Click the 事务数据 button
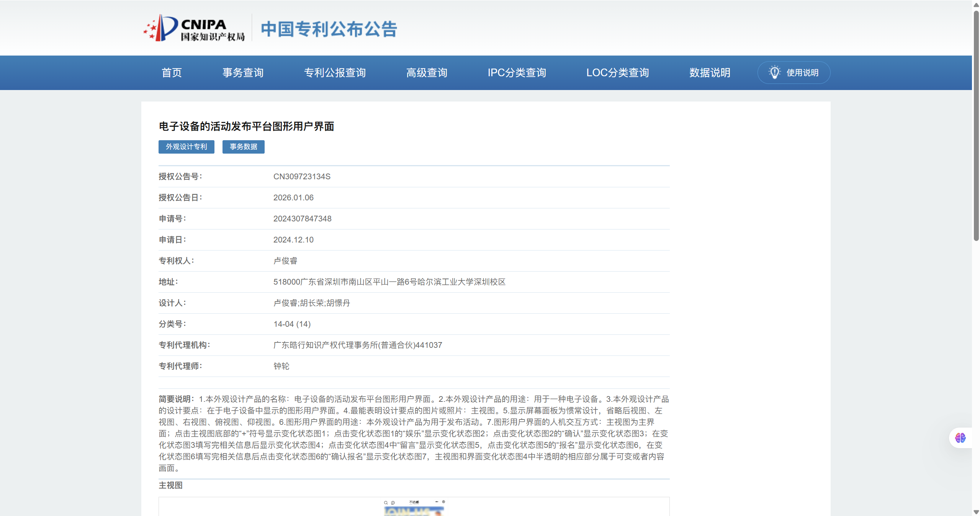This screenshot has height=516, width=980. pyautogui.click(x=244, y=147)
